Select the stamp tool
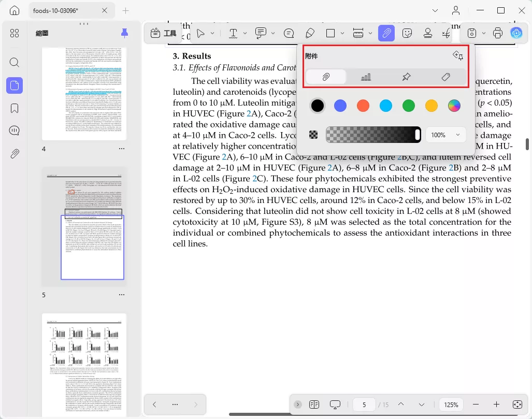The width and height of the screenshot is (532, 419). tap(427, 33)
